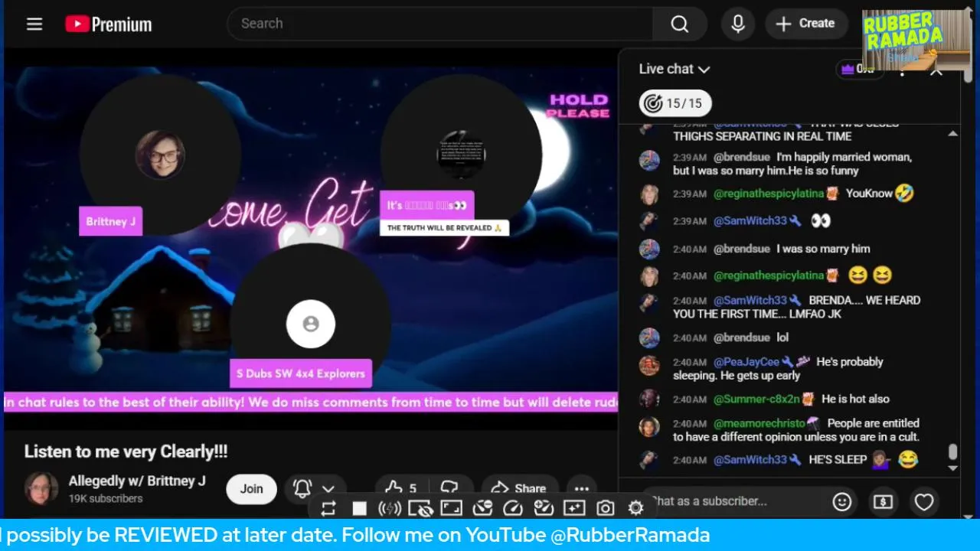Open Super Chat dollar icon
The image size is (980, 551).
[x=883, y=502]
